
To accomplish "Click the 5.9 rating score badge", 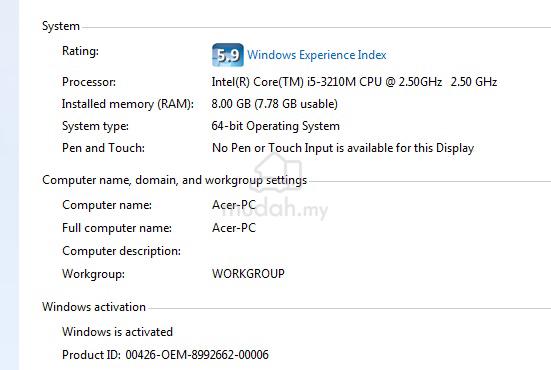I will click(x=228, y=55).
